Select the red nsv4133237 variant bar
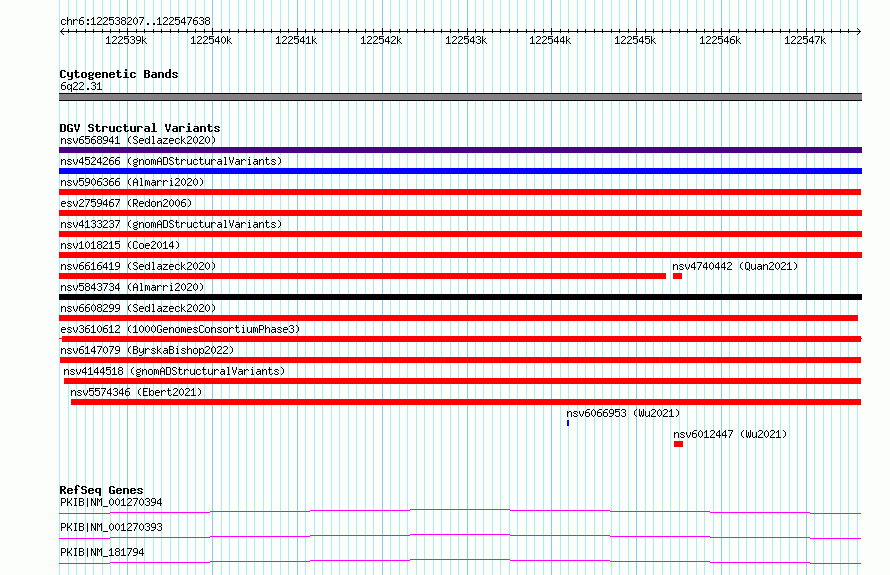The image size is (890, 575). 460,234
